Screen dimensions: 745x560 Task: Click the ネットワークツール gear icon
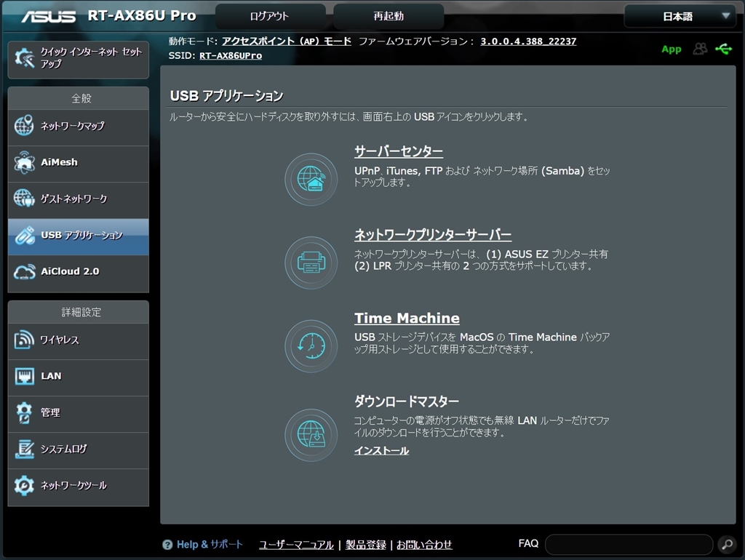24,485
